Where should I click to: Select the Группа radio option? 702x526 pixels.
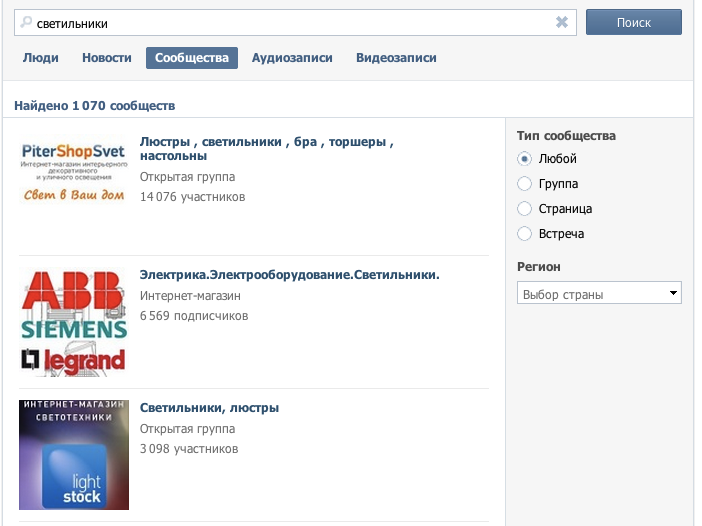pyautogui.click(x=524, y=184)
